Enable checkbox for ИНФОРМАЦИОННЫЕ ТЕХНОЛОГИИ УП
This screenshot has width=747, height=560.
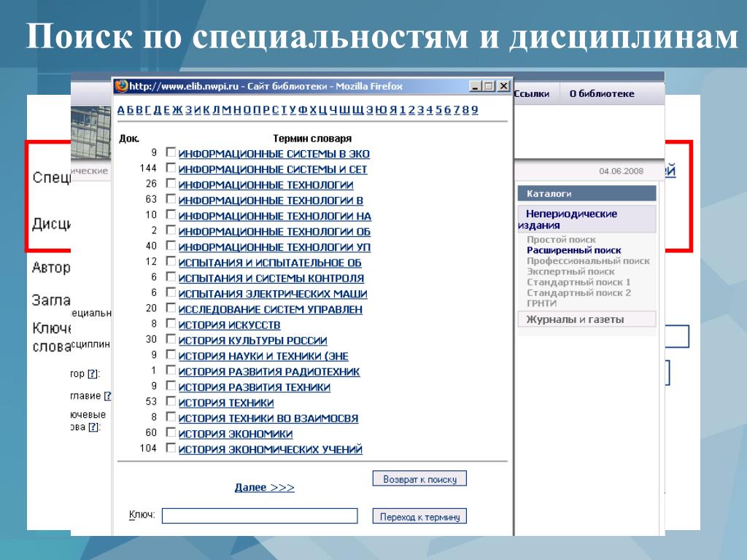(171, 246)
